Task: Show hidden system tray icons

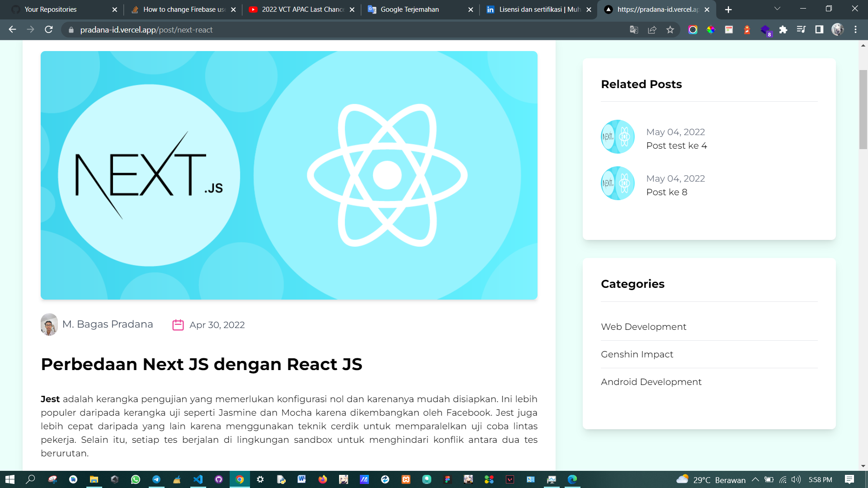Action: 755,479
